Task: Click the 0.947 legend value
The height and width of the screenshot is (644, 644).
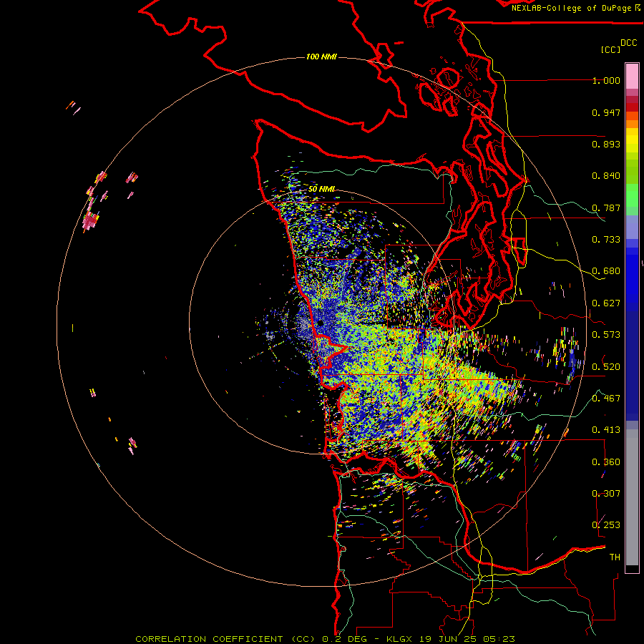Action: [606, 112]
